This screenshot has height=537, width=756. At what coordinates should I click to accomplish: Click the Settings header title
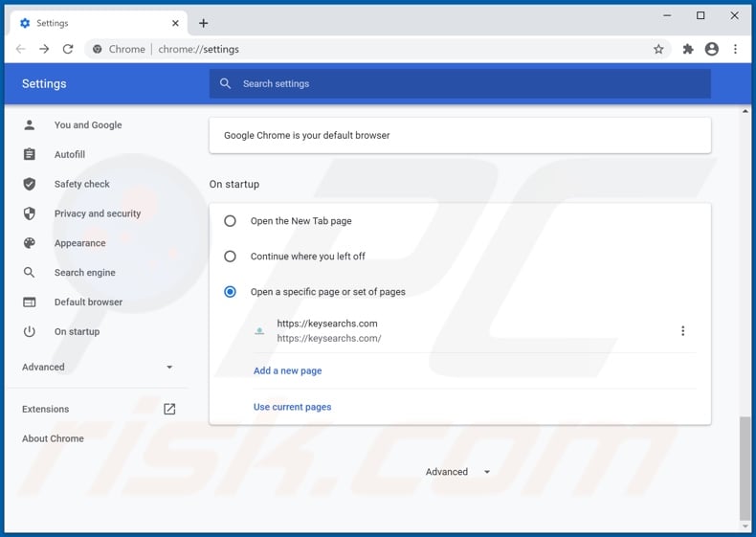(x=44, y=83)
